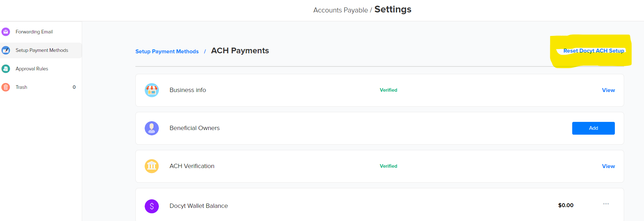Click the Add button for Beneficial Owners
The image size is (644, 221).
(593, 128)
